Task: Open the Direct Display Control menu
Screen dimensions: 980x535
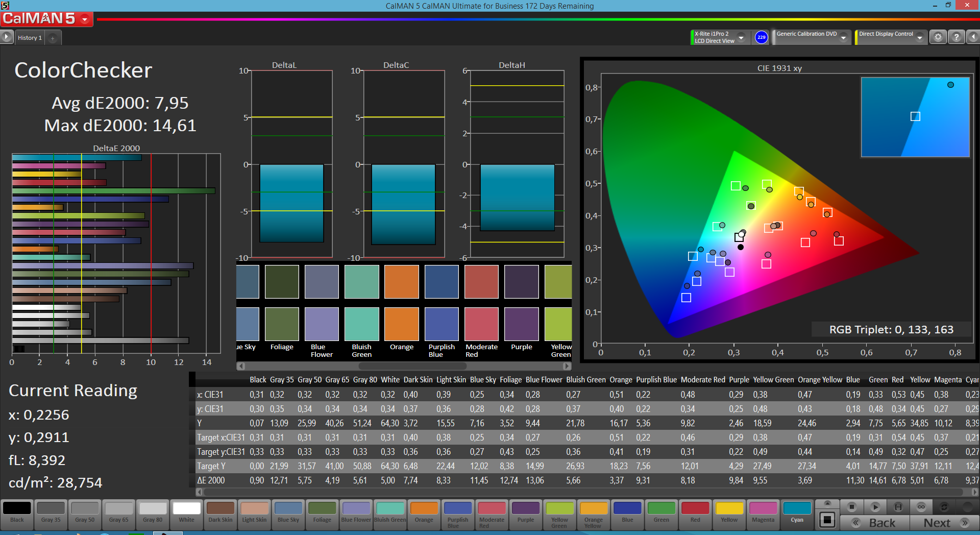Action: pyautogui.click(x=920, y=38)
